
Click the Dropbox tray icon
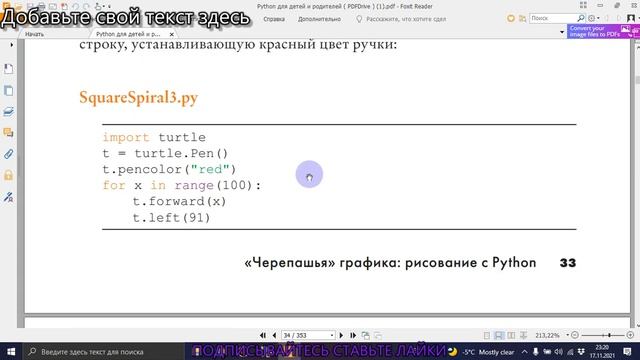pos(581,351)
